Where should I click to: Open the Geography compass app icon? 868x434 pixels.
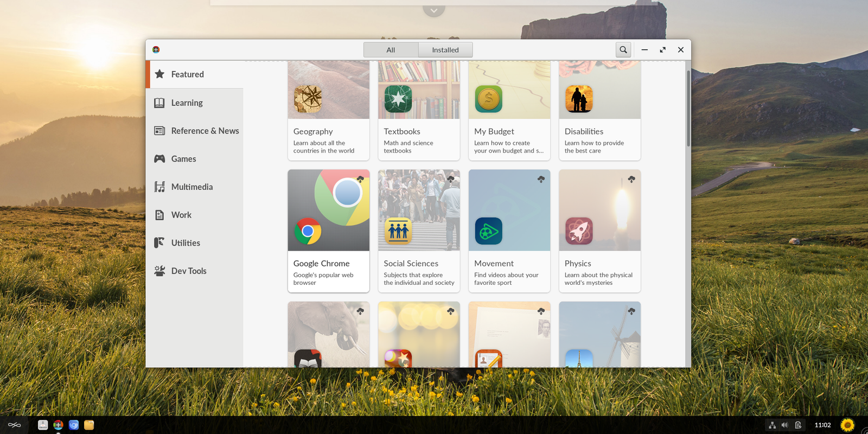point(308,99)
